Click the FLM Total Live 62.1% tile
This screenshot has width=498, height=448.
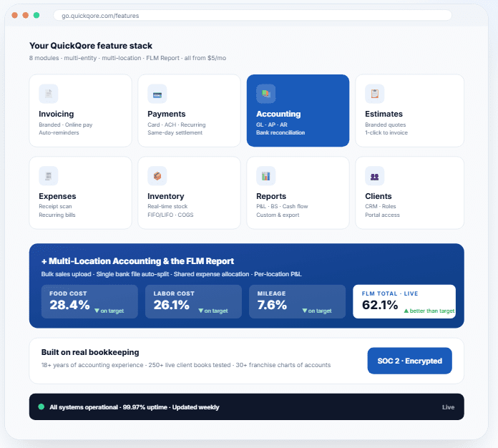tap(404, 301)
